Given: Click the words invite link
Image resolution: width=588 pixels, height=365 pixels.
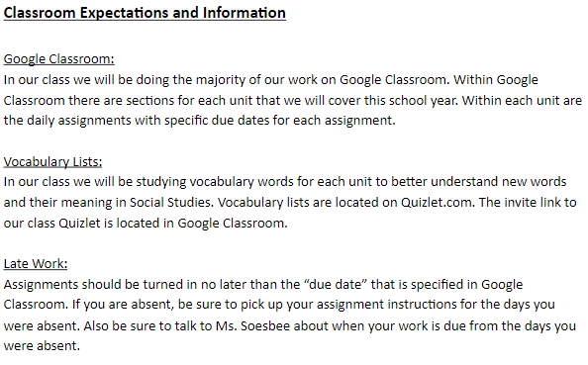Looking at the screenshot, I should click(533, 203).
